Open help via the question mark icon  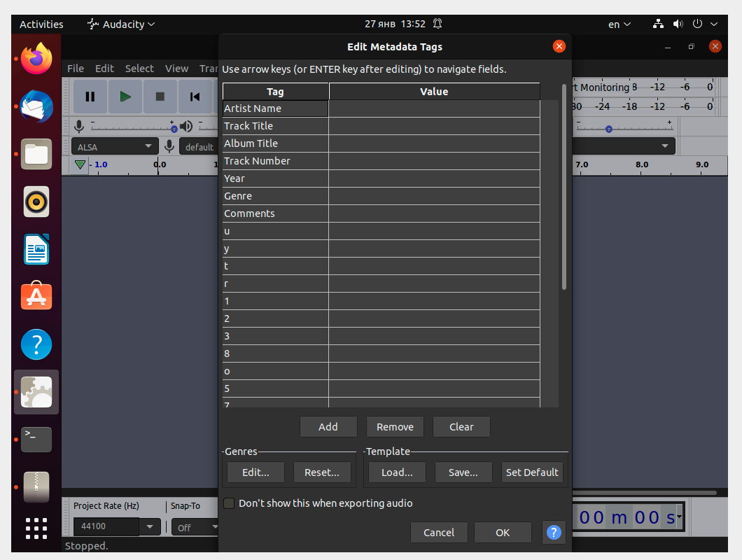click(554, 533)
